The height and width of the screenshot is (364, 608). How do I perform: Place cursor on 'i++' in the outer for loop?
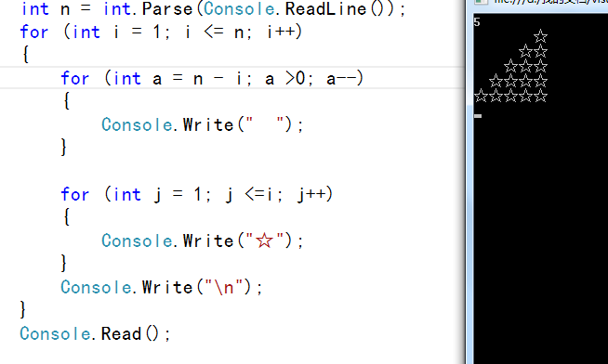[x=281, y=32]
